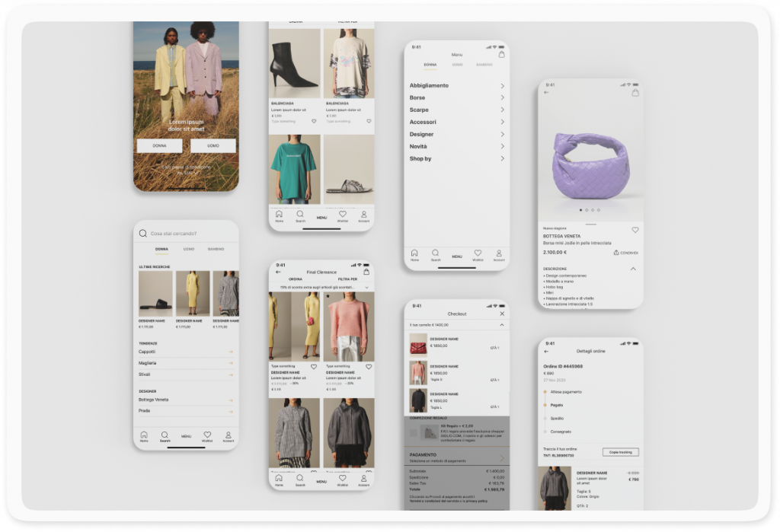Tap the shopping bag icon on Menu screen
Image resolution: width=780 pixels, height=532 pixels.
501,55
